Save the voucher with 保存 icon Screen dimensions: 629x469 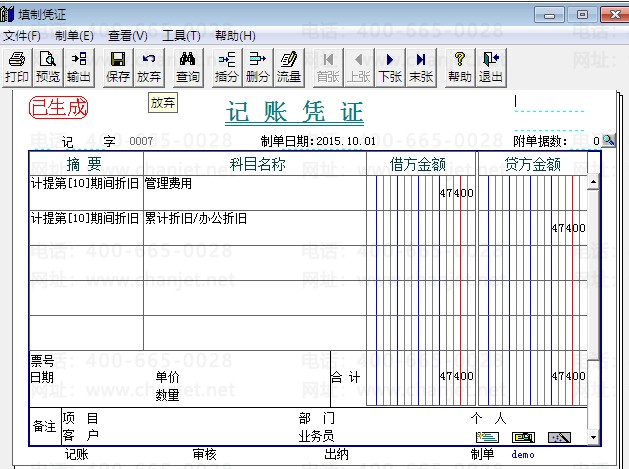click(x=118, y=67)
